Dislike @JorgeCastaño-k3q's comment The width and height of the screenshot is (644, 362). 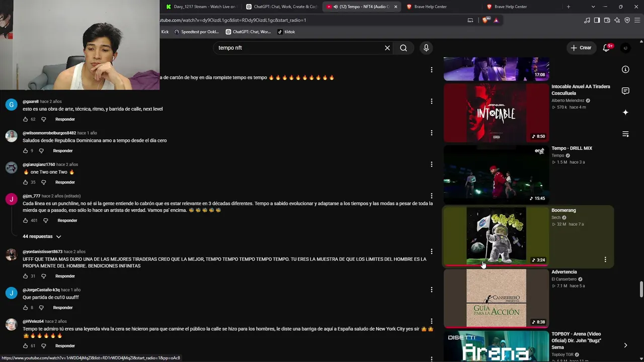click(41, 308)
